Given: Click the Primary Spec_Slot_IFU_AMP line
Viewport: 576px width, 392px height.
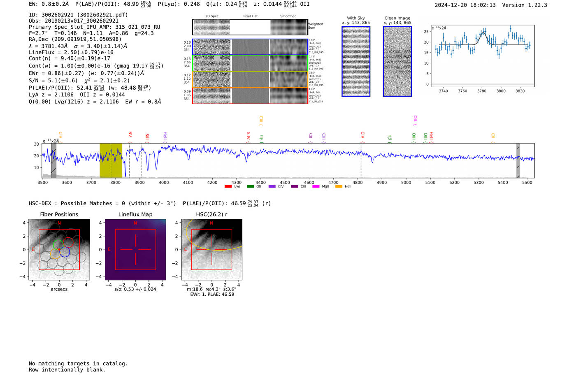Looking at the screenshot, I should (x=95, y=27).
